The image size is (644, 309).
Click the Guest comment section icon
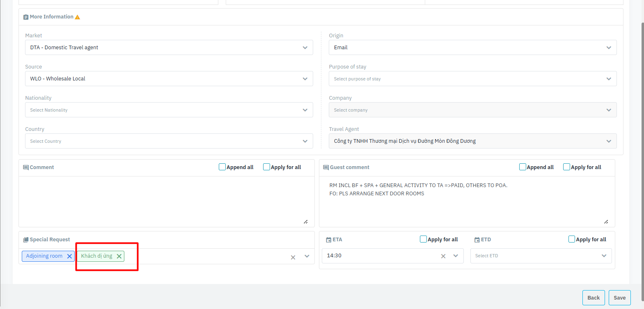[x=326, y=167]
